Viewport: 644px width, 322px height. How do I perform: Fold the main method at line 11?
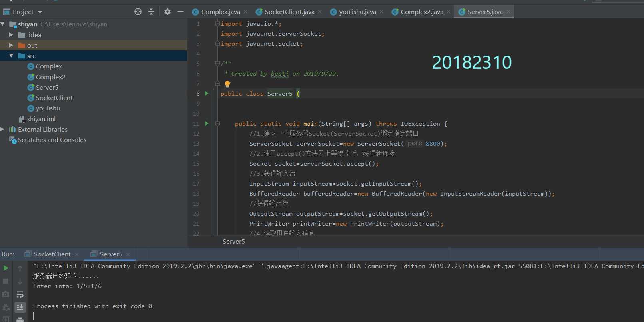pyautogui.click(x=217, y=124)
